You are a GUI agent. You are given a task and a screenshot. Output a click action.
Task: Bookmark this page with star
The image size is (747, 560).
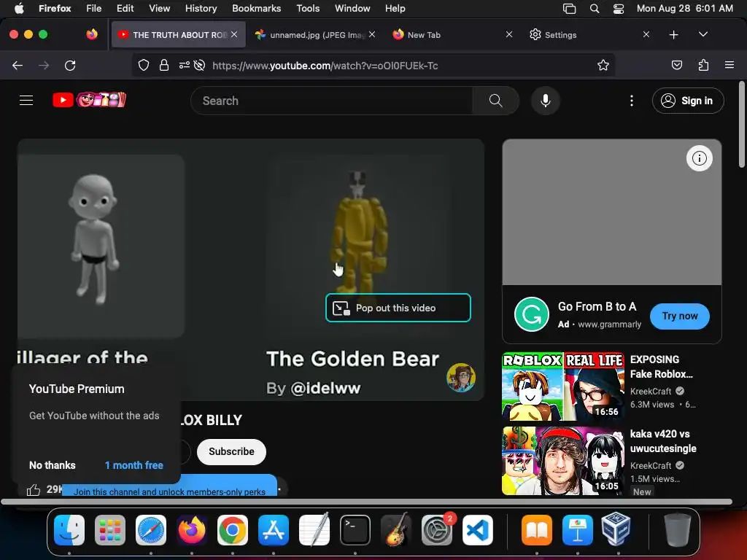(x=603, y=65)
